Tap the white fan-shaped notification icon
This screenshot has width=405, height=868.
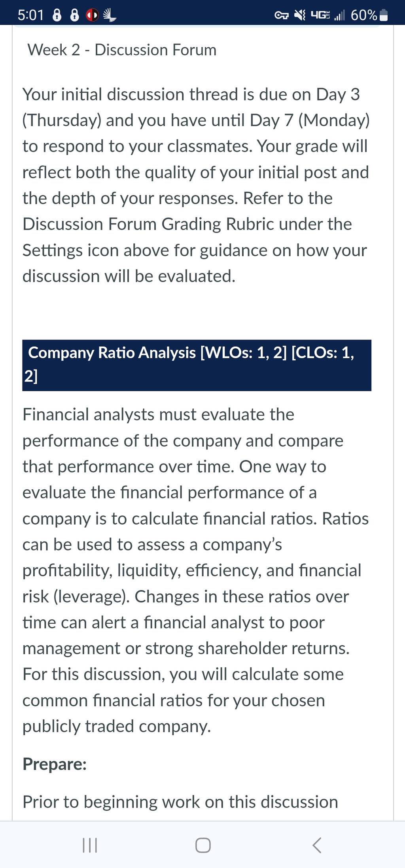click(109, 15)
